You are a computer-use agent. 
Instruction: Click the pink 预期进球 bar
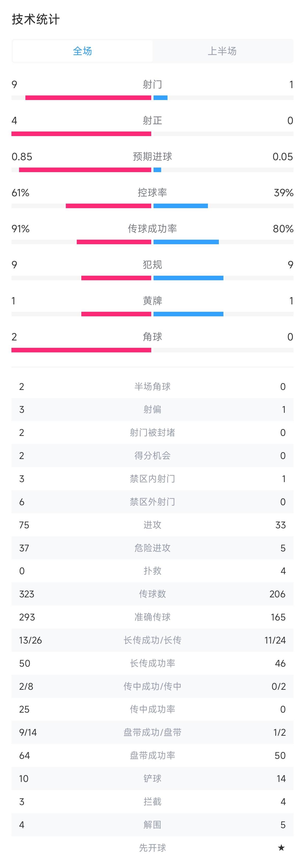85,170
